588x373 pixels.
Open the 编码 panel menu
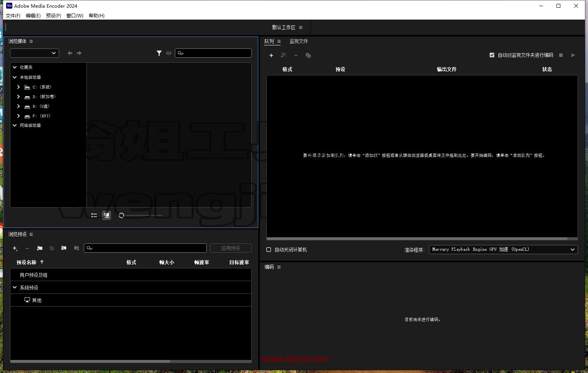click(x=279, y=267)
